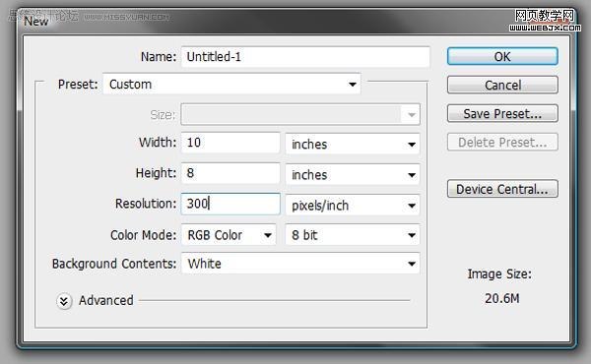The width and height of the screenshot is (591, 364).
Task: Open the Height units dropdown set to inches
Action: pos(353,174)
